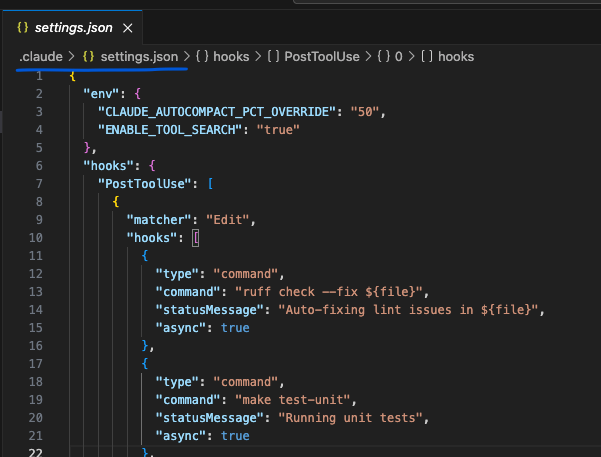Click line number 2 in the gutter
The image size is (601, 457).
(x=39, y=94)
